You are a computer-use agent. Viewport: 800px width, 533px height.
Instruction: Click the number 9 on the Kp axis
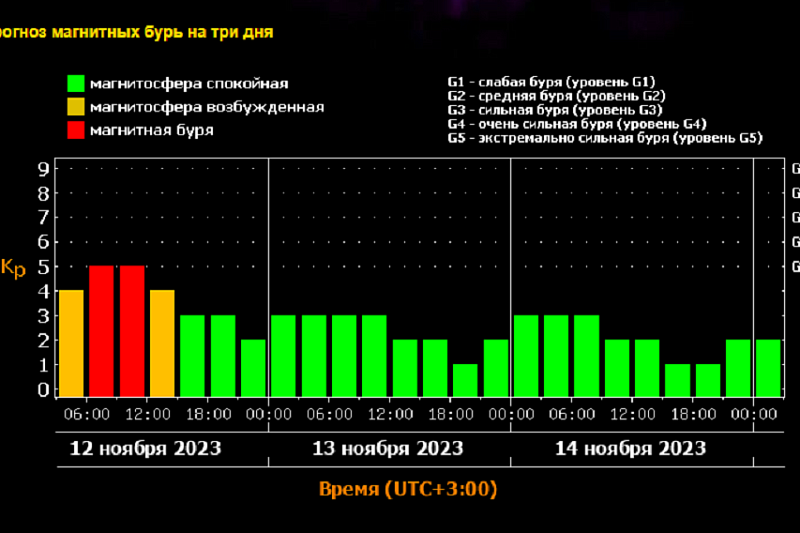coord(43,169)
